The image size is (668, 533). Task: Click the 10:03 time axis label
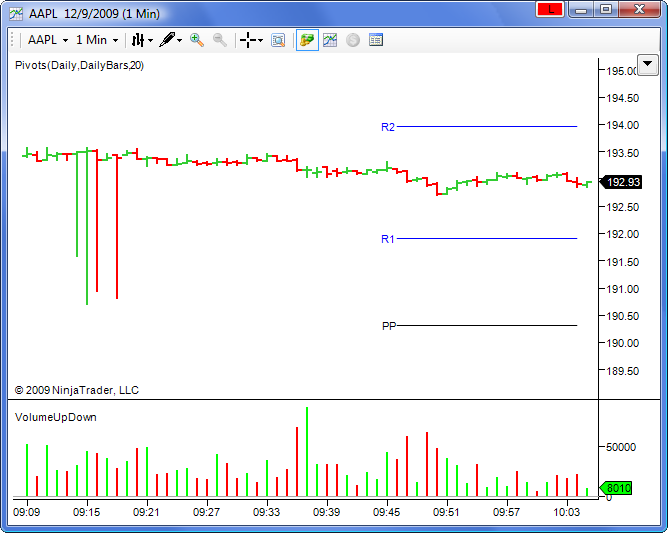[567, 512]
